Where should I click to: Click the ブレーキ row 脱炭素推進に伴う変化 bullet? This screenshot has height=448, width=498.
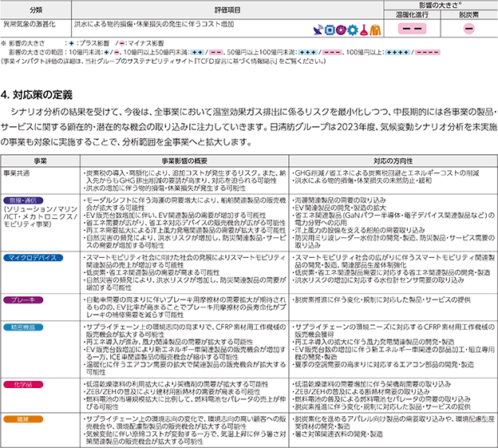click(381, 300)
